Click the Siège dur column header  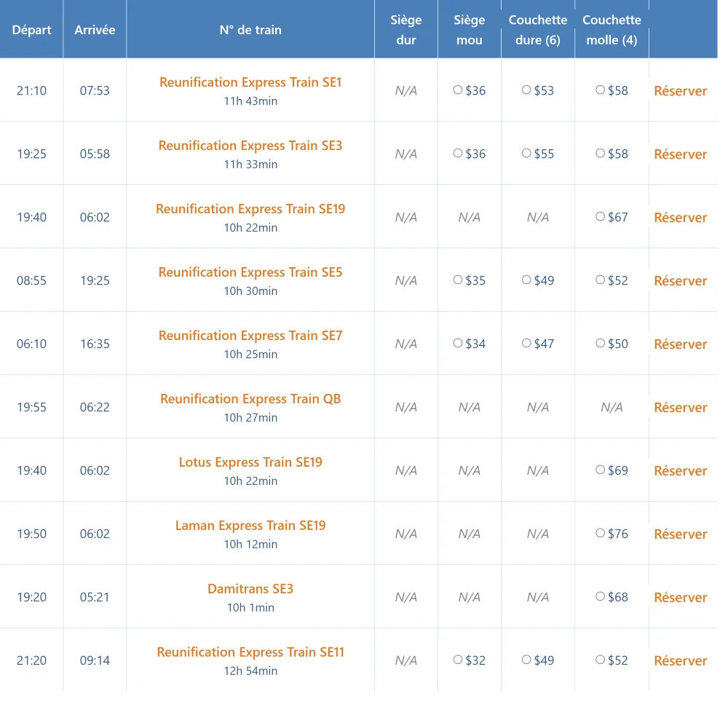[x=405, y=30]
